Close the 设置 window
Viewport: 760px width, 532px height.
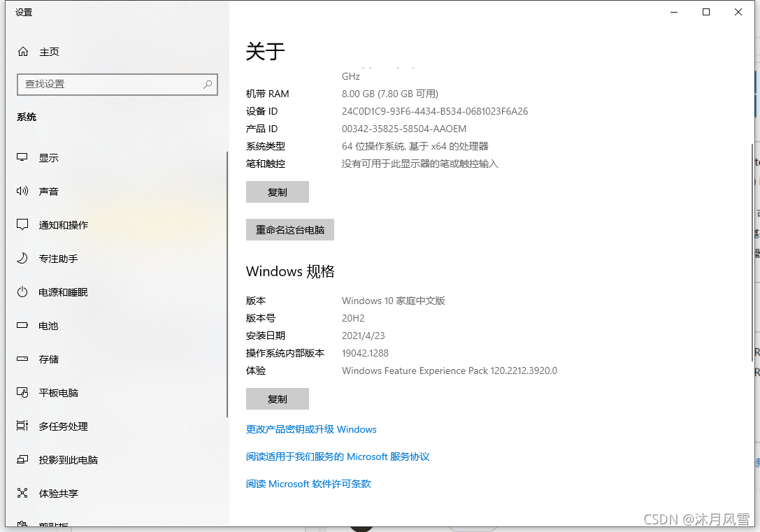click(x=738, y=12)
